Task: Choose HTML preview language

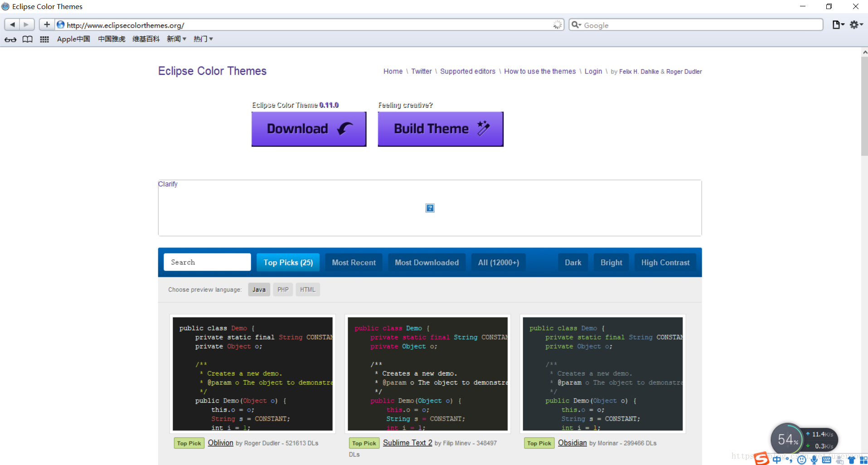Action: (x=308, y=290)
